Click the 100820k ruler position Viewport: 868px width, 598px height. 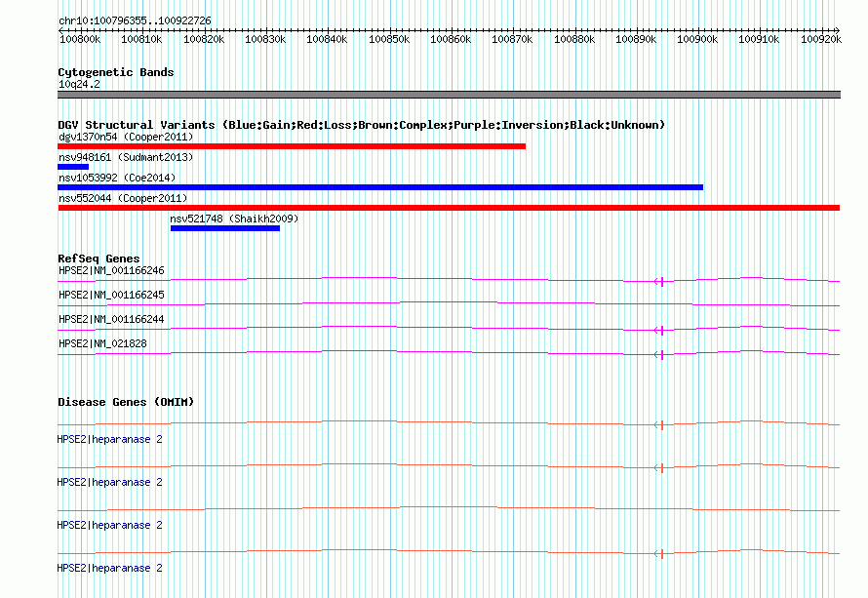(x=204, y=39)
